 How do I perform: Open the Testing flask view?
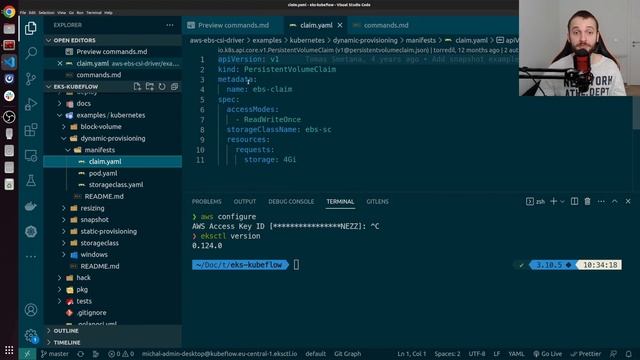31,180
